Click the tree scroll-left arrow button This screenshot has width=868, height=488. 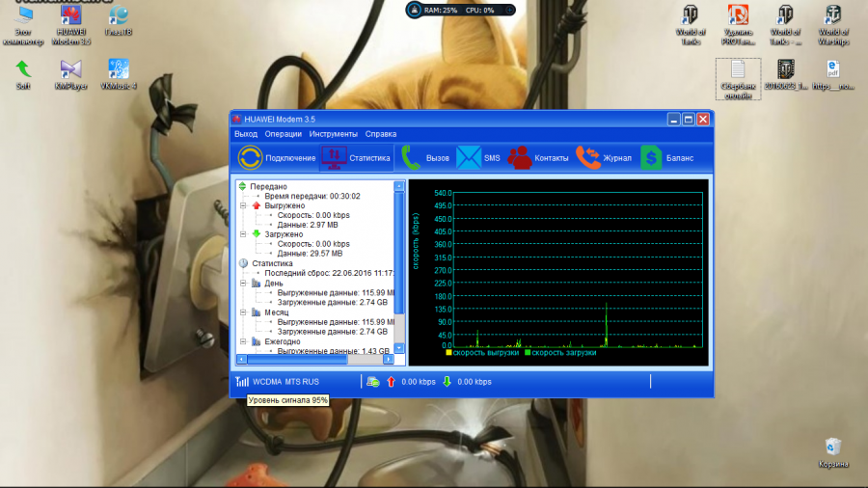click(242, 359)
